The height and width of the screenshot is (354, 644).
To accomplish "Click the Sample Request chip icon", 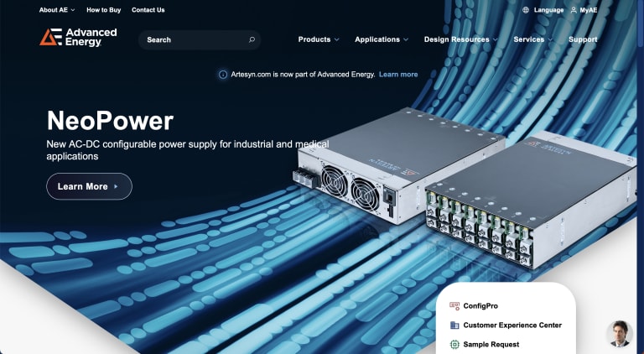I will click(x=454, y=344).
